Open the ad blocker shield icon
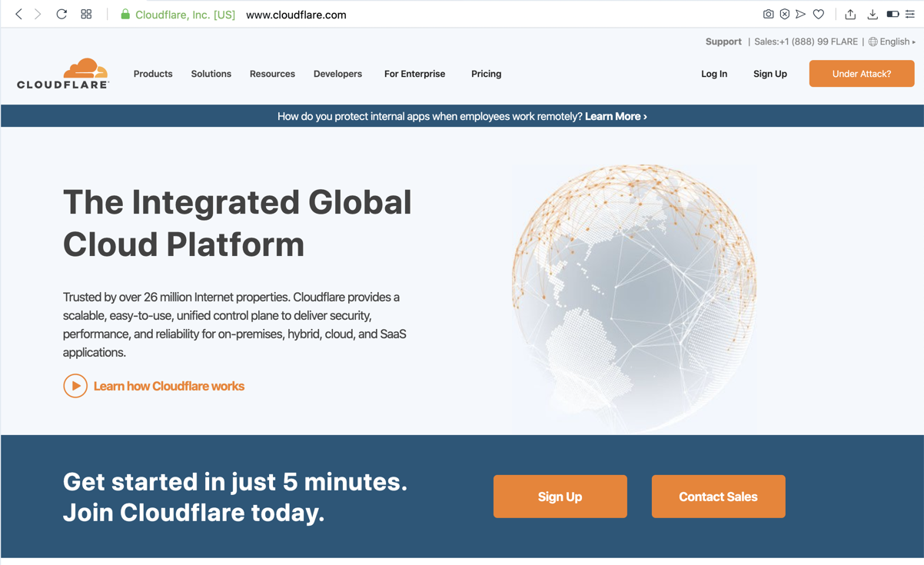 tap(785, 14)
